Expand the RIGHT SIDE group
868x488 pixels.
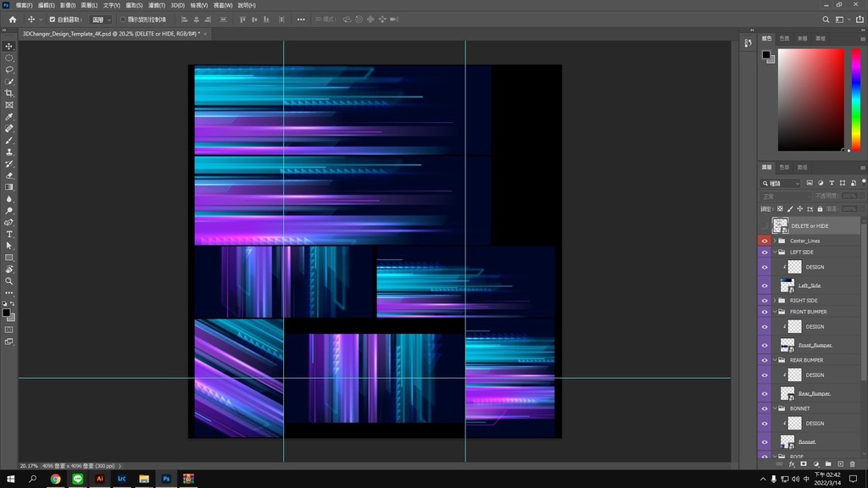pyautogui.click(x=775, y=301)
